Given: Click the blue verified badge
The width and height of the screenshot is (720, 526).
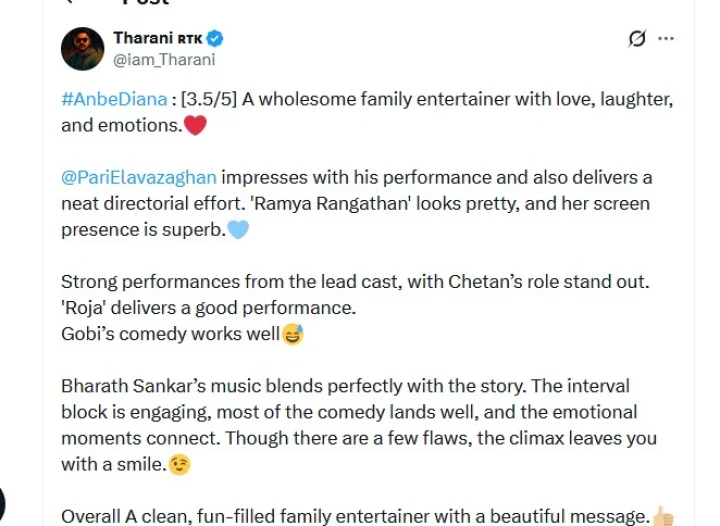Looking at the screenshot, I should pos(214,39).
